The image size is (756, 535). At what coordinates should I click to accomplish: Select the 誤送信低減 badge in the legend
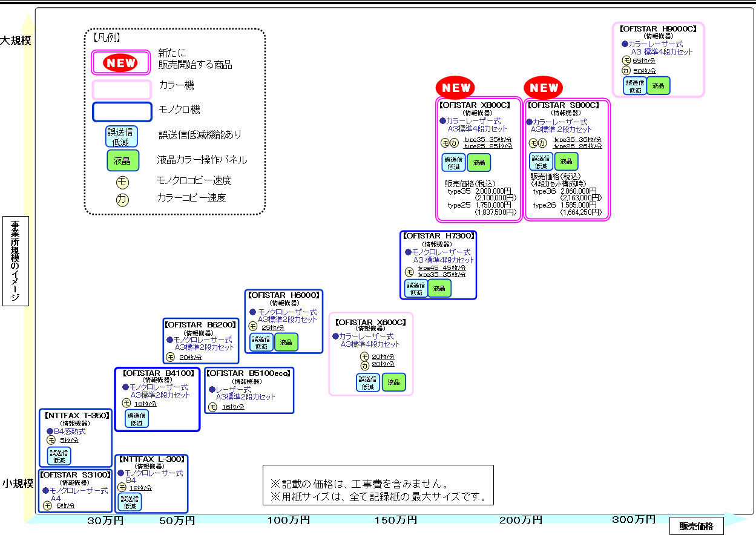[120, 137]
